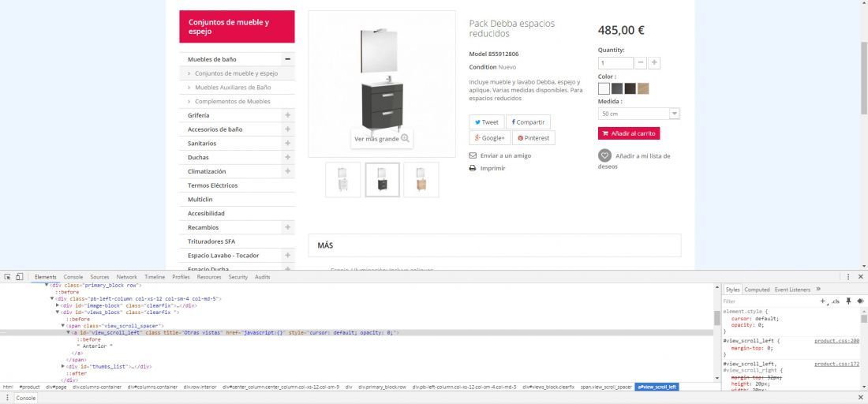Activate the DevTools inspect element picker
Screen dimensions: 868x404
click(x=8, y=277)
